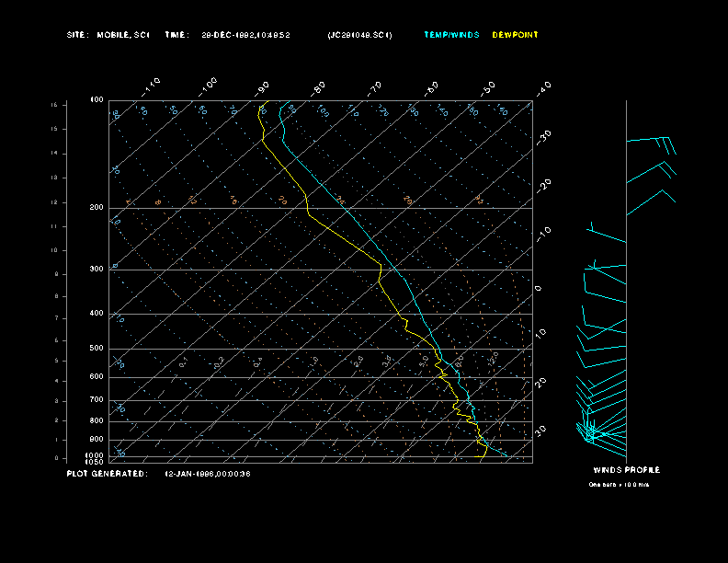This screenshot has width=728, height=563.
Task: Click the 0 temperature label on right axis
Action: click(x=539, y=289)
